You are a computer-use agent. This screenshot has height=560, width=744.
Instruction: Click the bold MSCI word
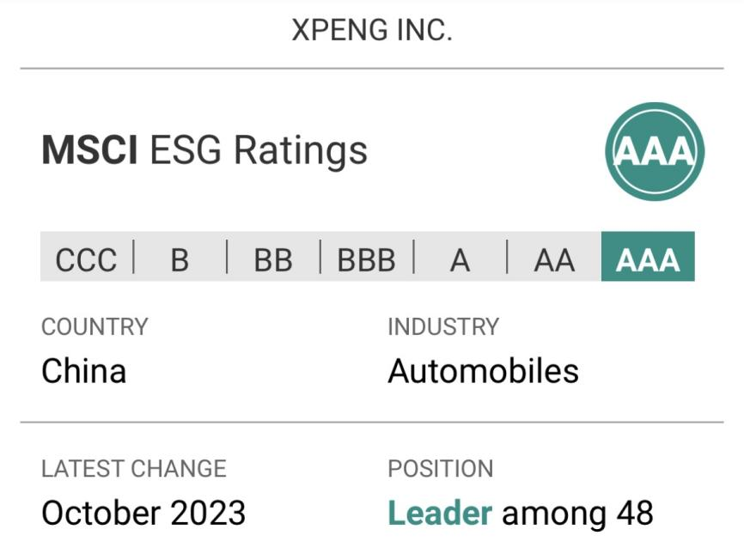pyautogui.click(x=89, y=150)
